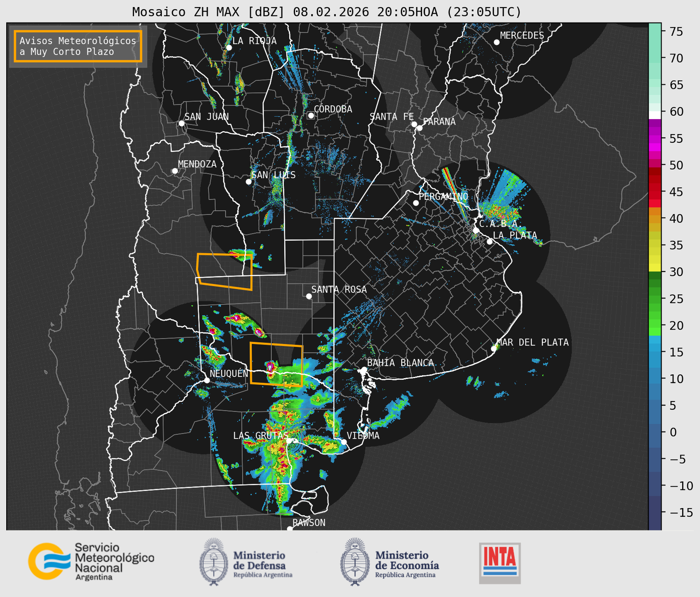Click the Servicio Meteorológico Nacional logo

[x=91, y=561]
